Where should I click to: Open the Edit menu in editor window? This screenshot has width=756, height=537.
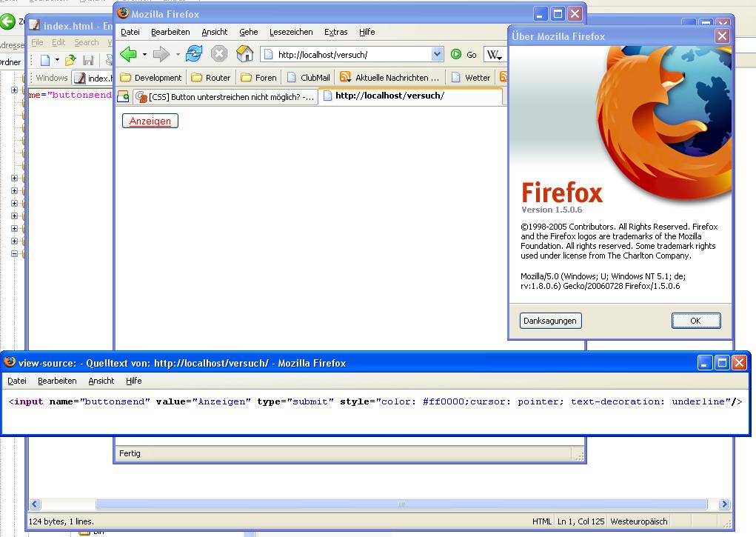pyautogui.click(x=58, y=42)
